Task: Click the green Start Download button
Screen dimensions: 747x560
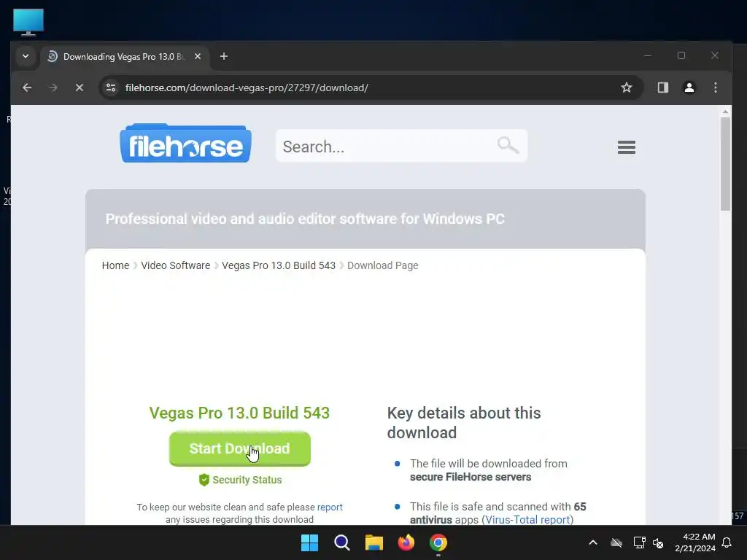Action: (239, 448)
